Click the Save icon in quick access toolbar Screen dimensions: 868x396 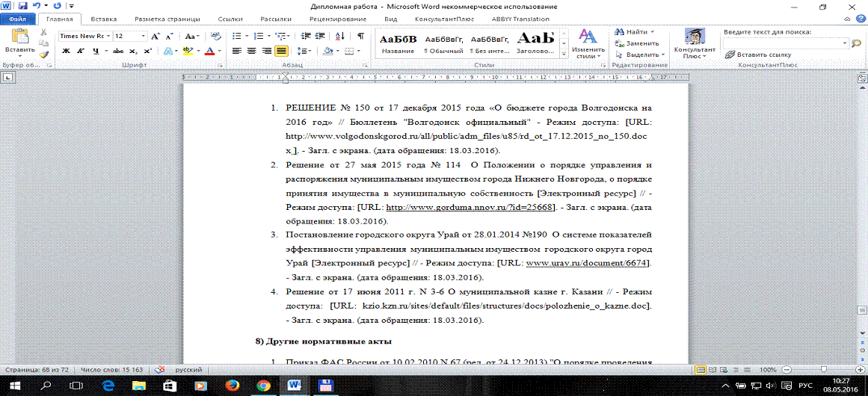tap(22, 5)
